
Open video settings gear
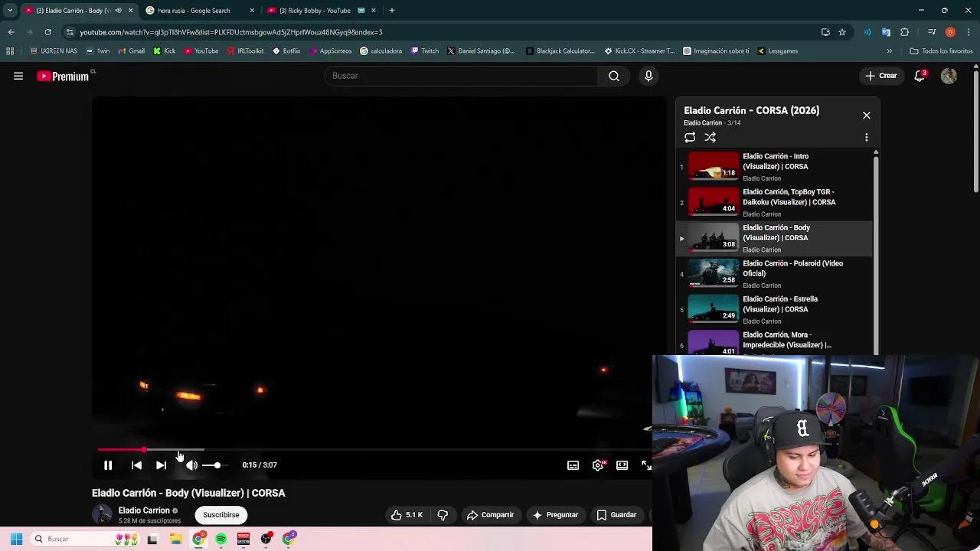tap(598, 465)
